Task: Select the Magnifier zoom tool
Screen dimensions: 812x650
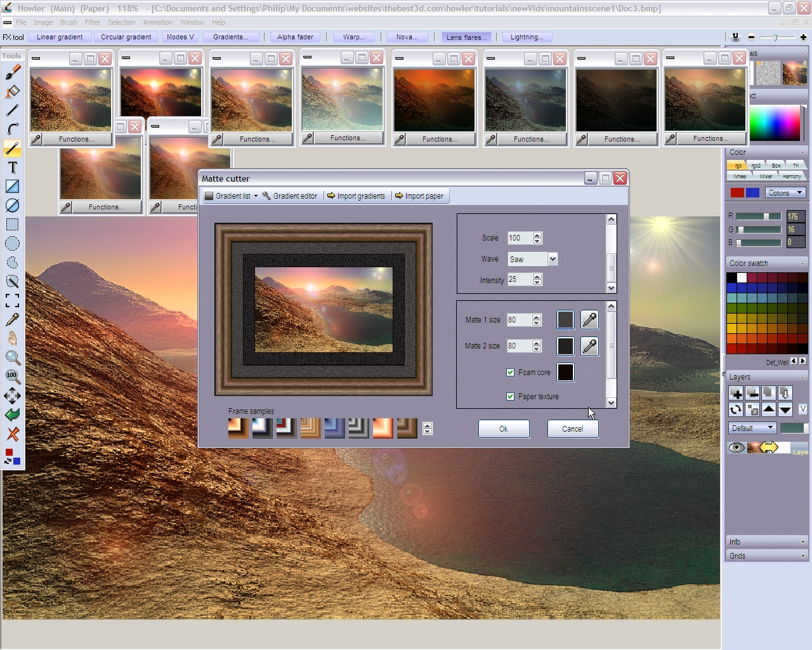Action: point(13,357)
